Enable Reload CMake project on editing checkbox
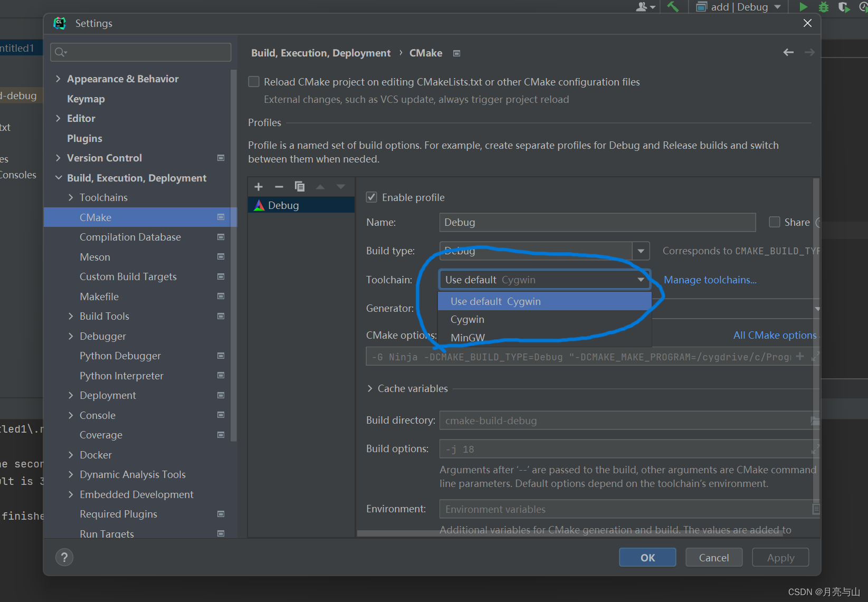The height and width of the screenshot is (602, 868). pos(254,82)
